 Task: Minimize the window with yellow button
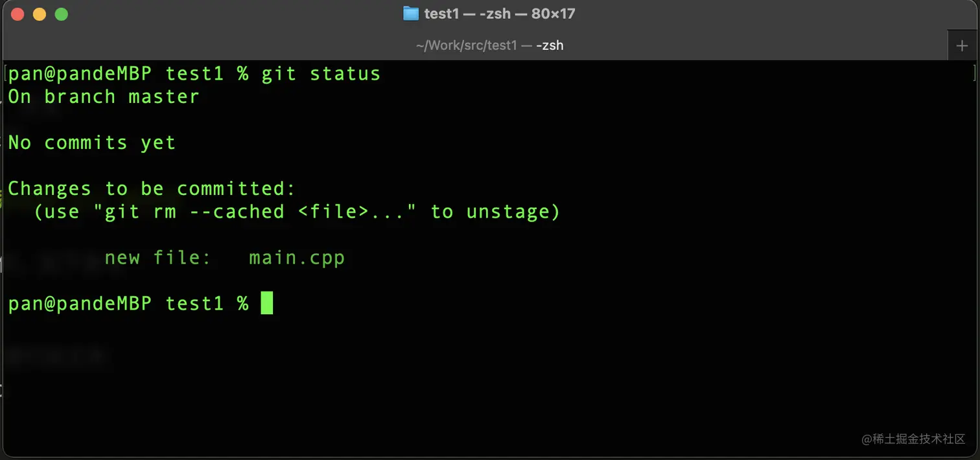pos(40,14)
